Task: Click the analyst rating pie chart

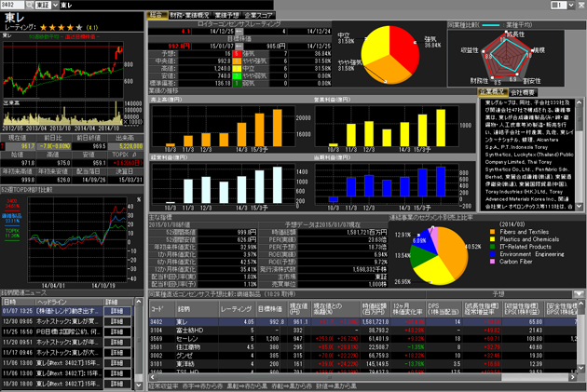Action: tap(389, 55)
